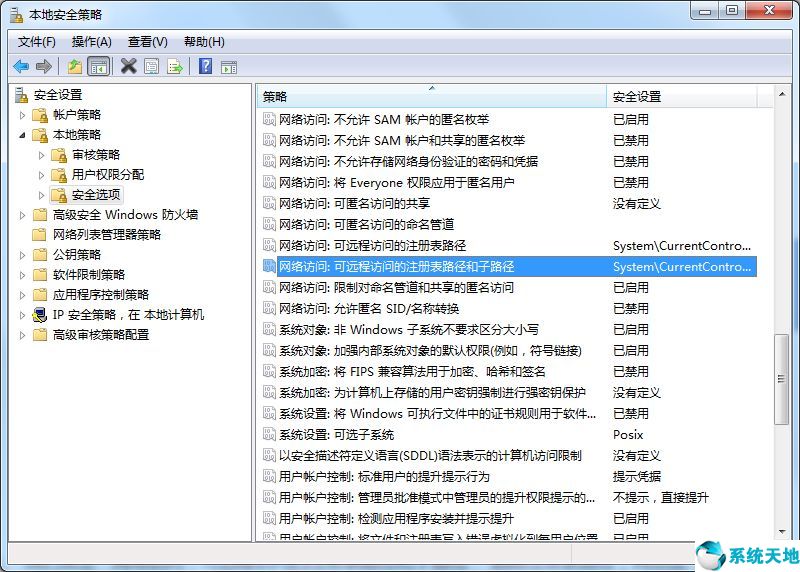Click the Delete (X) toolbar icon
800x572 pixels.
tap(129, 66)
